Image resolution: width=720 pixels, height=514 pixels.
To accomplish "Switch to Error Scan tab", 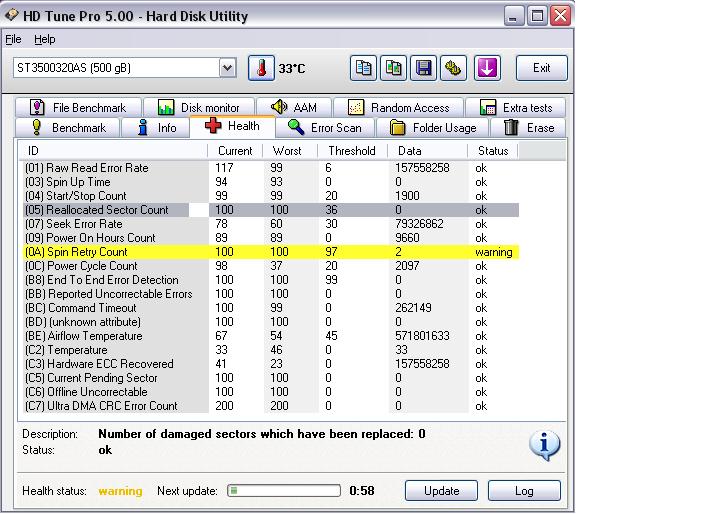I will pyautogui.click(x=325, y=128).
